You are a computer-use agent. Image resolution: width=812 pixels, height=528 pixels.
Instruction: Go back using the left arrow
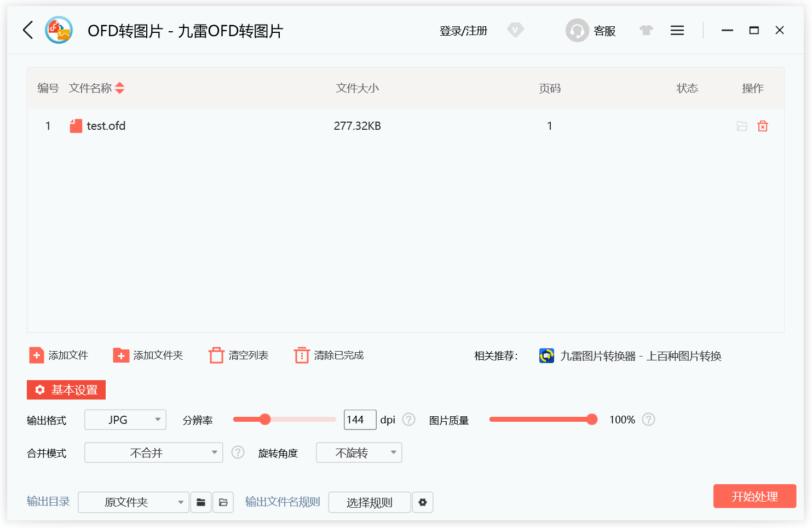[28, 30]
